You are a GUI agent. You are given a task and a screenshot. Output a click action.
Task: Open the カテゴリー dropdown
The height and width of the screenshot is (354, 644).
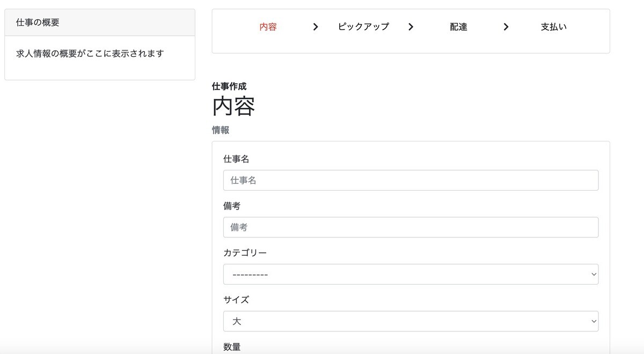411,274
